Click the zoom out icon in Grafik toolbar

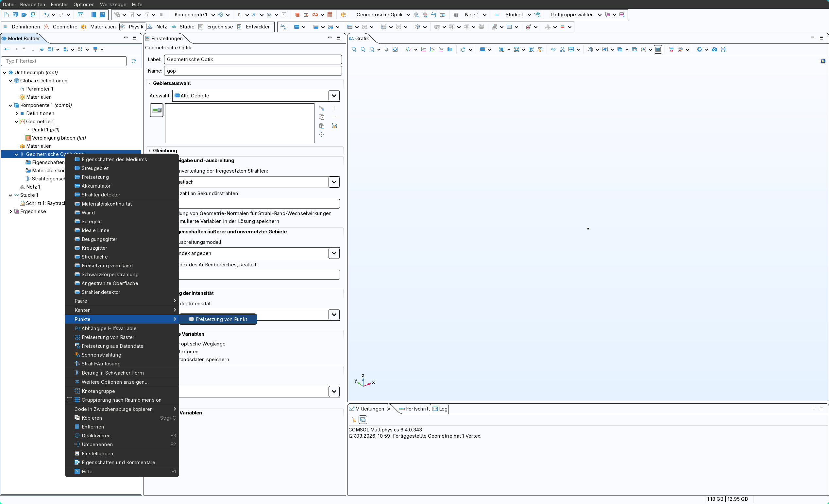click(x=363, y=49)
